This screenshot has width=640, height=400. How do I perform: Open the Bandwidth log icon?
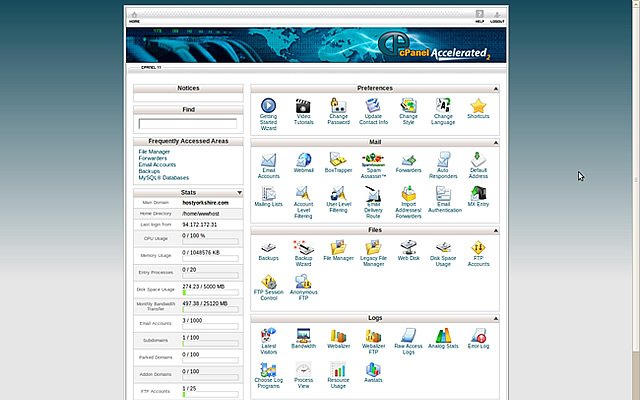click(303, 338)
